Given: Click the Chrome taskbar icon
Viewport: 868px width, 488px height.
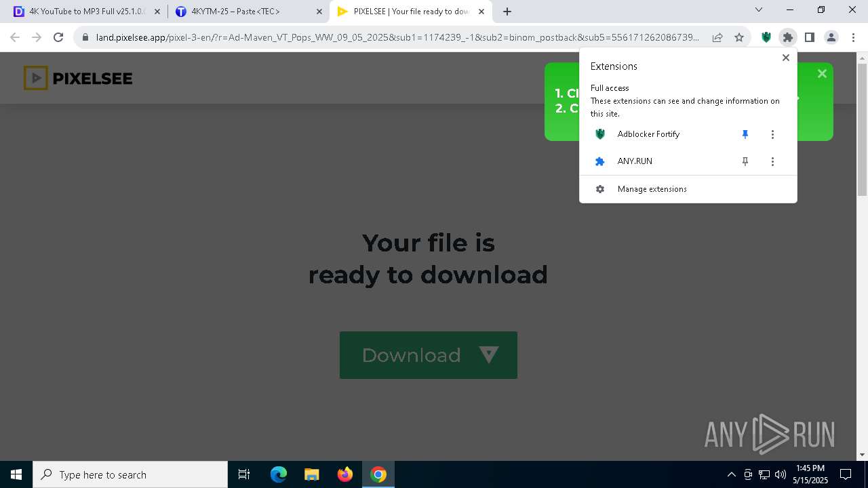Looking at the screenshot, I should 378,474.
